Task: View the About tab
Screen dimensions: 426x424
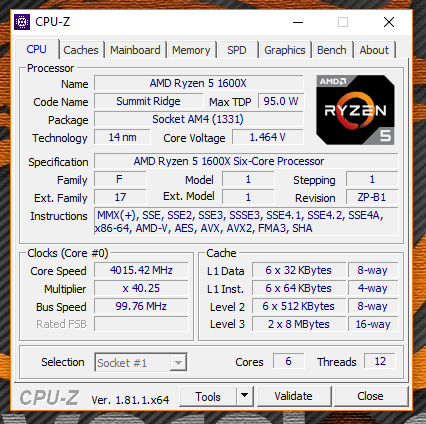Action: click(x=374, y=50)
